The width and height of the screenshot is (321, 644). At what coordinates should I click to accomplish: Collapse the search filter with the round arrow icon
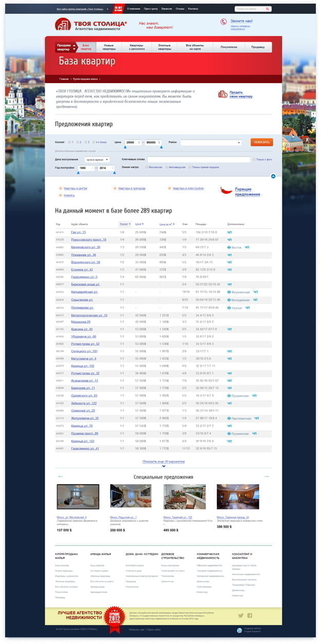coord(273,176)
